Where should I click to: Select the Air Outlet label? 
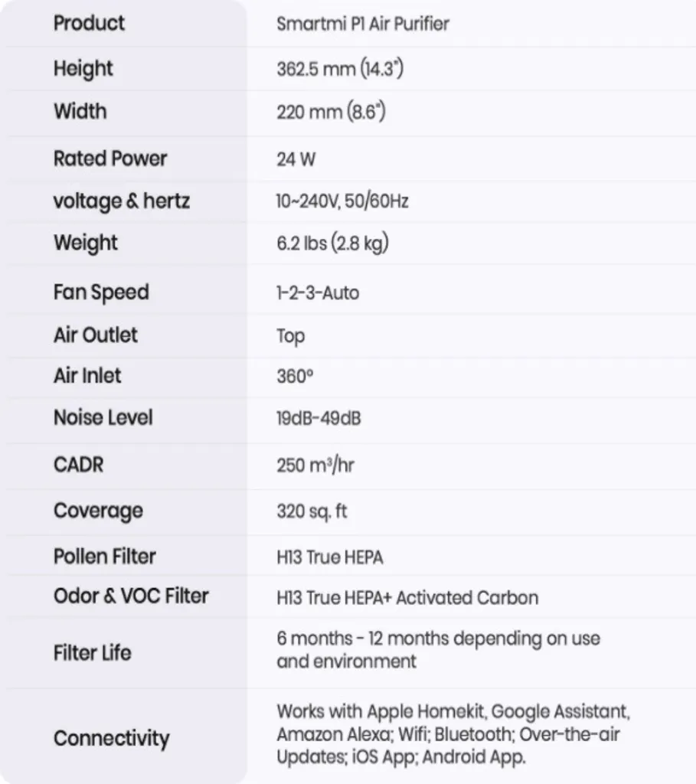(x=96, y=335)
